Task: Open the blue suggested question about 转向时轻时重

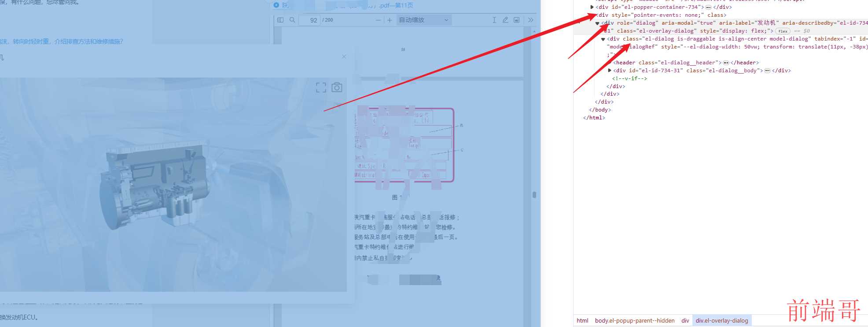Action: point(62,41)
